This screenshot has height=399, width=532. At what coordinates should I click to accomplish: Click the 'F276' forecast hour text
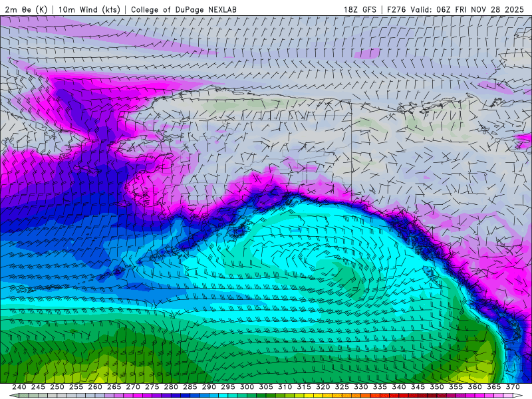pyautogui.click(x=396, y=9)
